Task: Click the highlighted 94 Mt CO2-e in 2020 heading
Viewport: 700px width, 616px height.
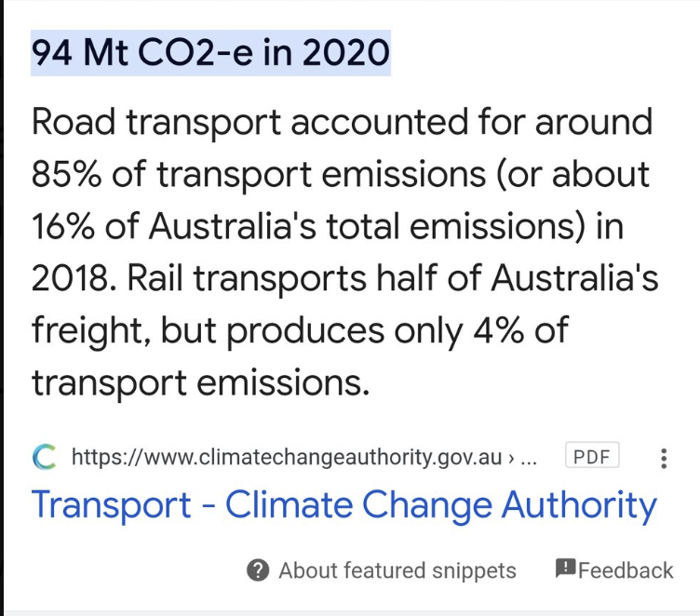Action: point(210,54)
